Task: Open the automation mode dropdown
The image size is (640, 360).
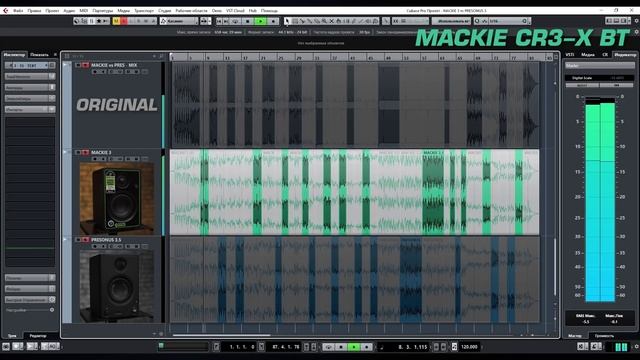Action: (179, 21)
